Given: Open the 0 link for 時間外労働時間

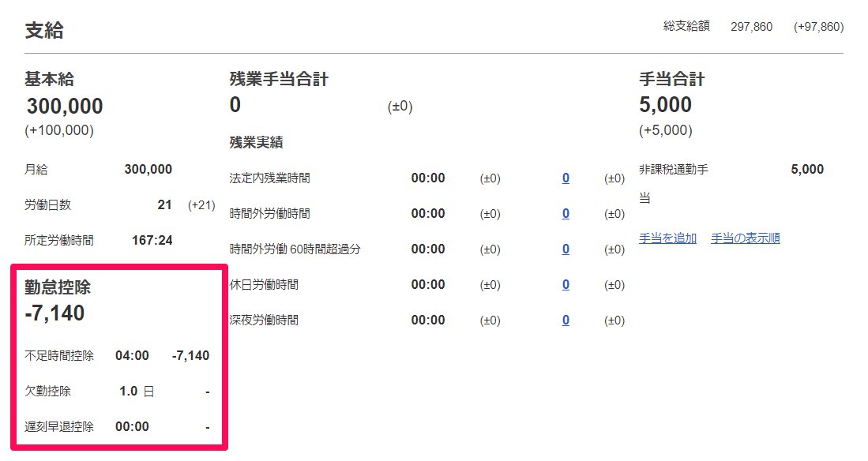Looking at the screenshot, I should click(566, 214).
